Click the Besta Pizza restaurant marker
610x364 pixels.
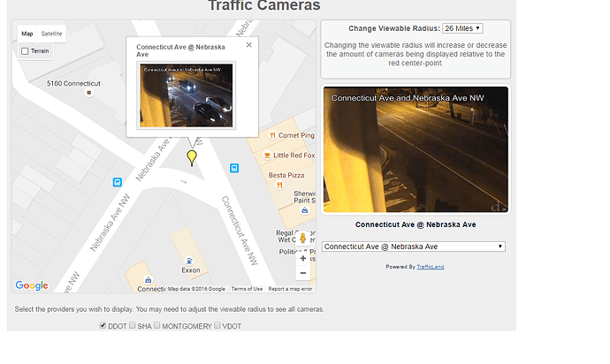pyautogui.click(x=278, y=186)
